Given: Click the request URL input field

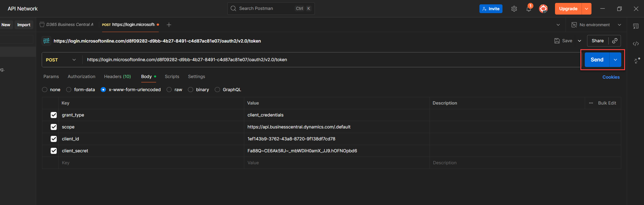Looking at the screenshot, I should tap(331, 60).
